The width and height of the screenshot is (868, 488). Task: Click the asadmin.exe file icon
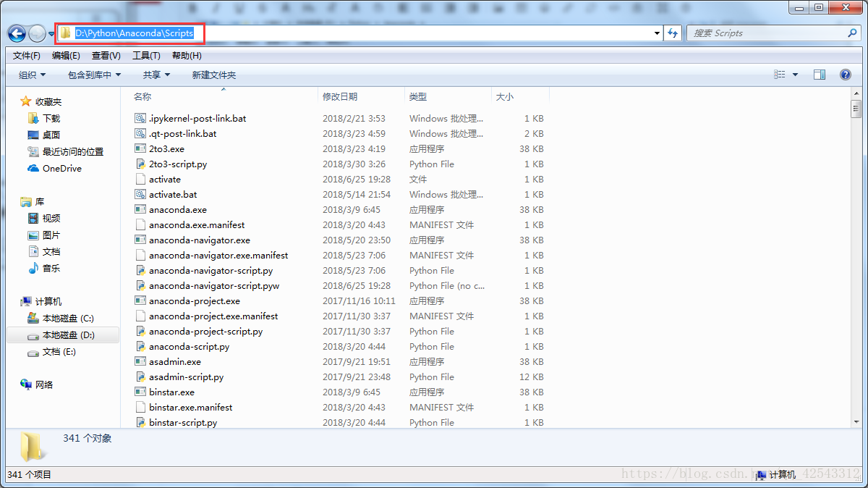click(x=140, y=361)
